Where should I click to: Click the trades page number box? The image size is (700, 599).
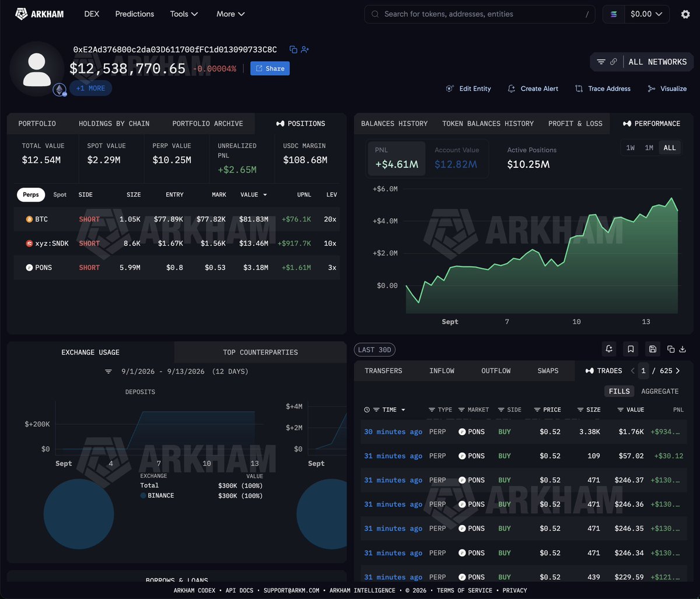(643, 371)
